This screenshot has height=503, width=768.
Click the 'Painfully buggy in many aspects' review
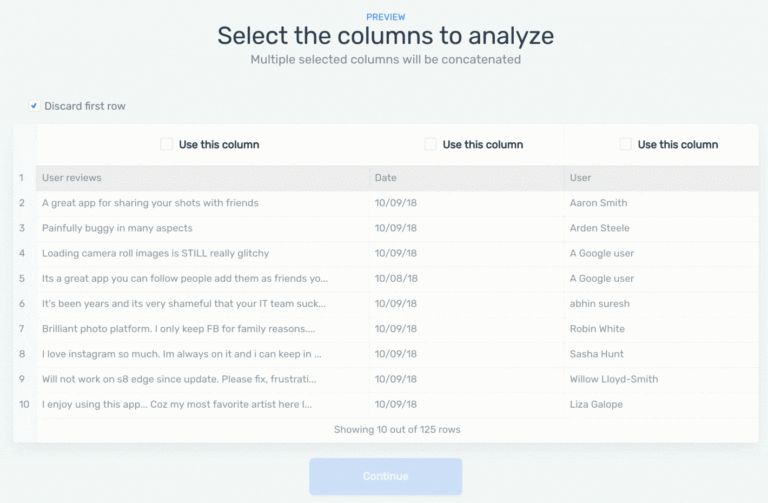point(117,228)
